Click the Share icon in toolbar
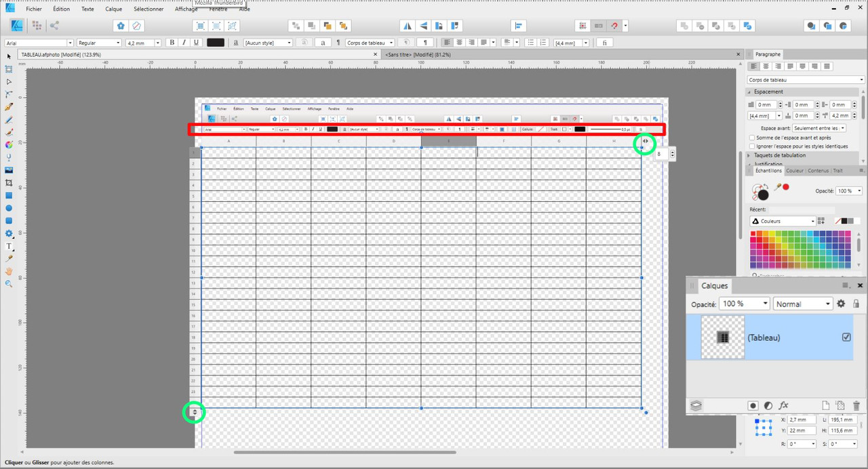The height and width of the screenshot is (469, 868). pyautogui.click(x=54, y=26)
